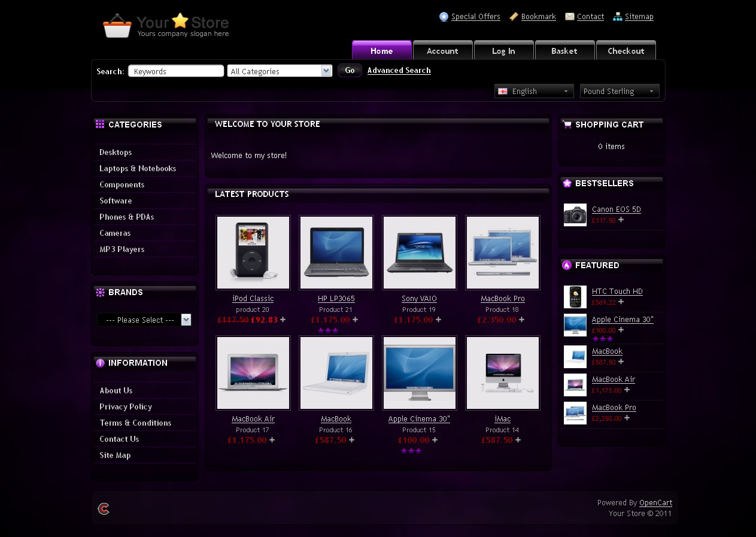
Task: Open the Terms & Conditions page
Action: 135,423
